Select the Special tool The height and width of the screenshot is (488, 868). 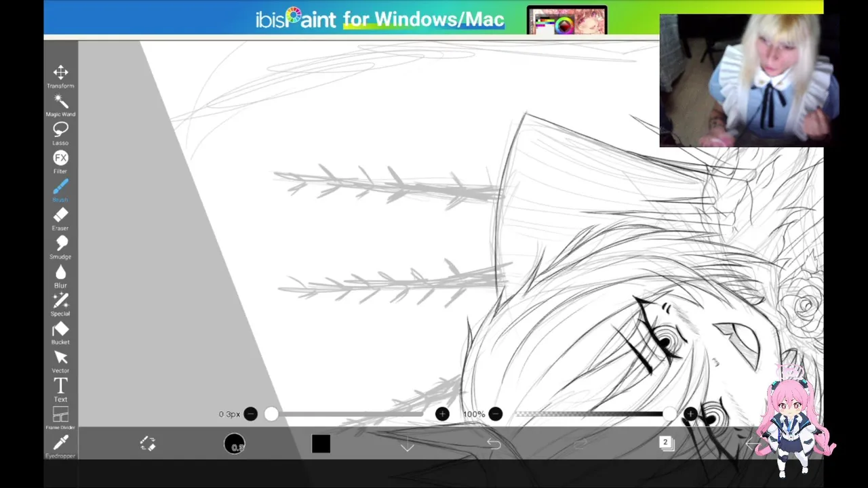coord(60,304)
